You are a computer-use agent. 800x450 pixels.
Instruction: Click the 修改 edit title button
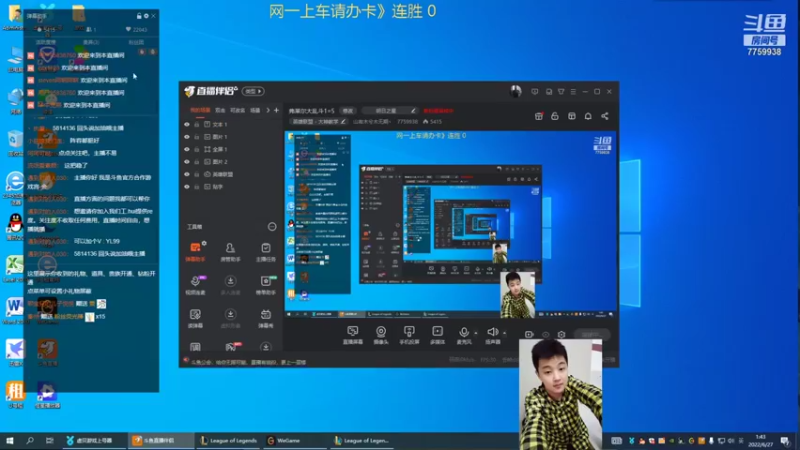[348, 111]
